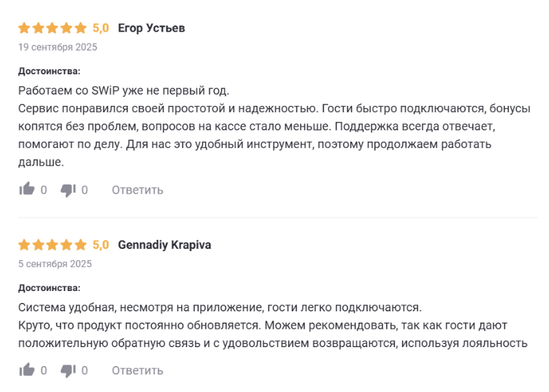Click the first star of Егор Устьев's rating
Screen dimensions: 549x392
click(x=24, y=29)
